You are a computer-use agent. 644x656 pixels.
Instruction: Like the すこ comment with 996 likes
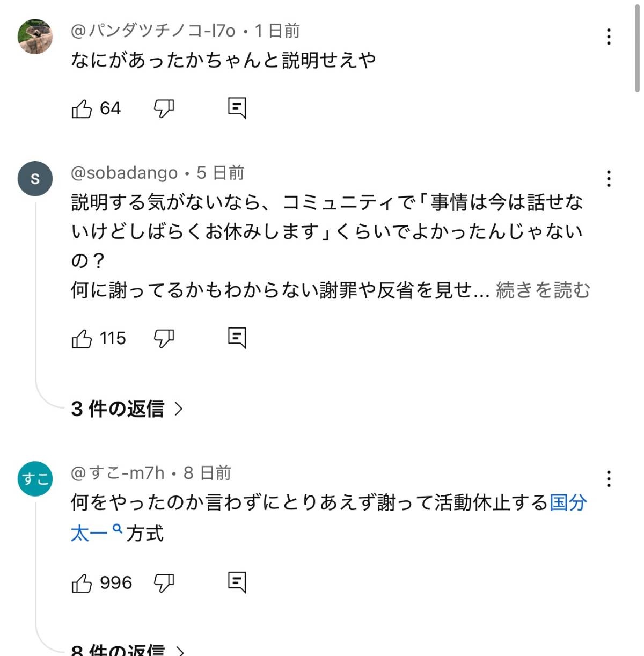(x=82, y=583)
